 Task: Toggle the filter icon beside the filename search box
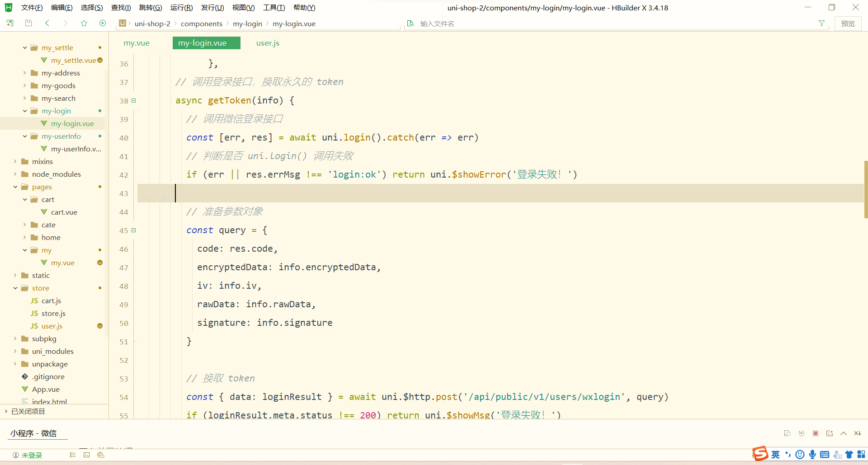tap(822, 23)
